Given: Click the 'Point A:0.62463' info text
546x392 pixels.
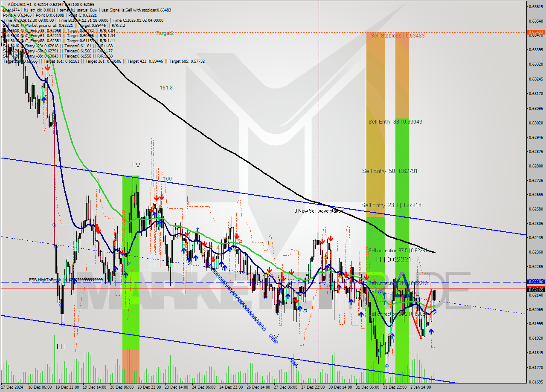Looking at the screenshot, I should (x=17, y=15).
